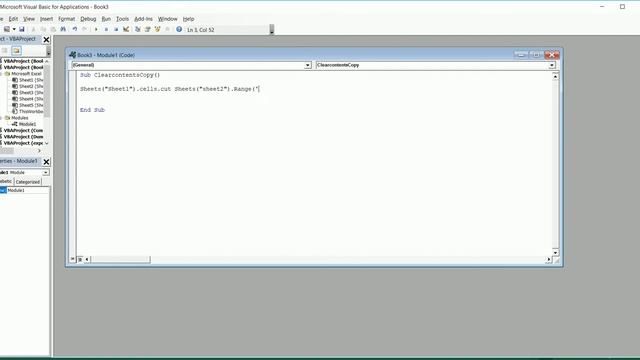Click code window horizontal scroll right arrow
Viewport: 640px width, 360px height.
pos(549,259)
